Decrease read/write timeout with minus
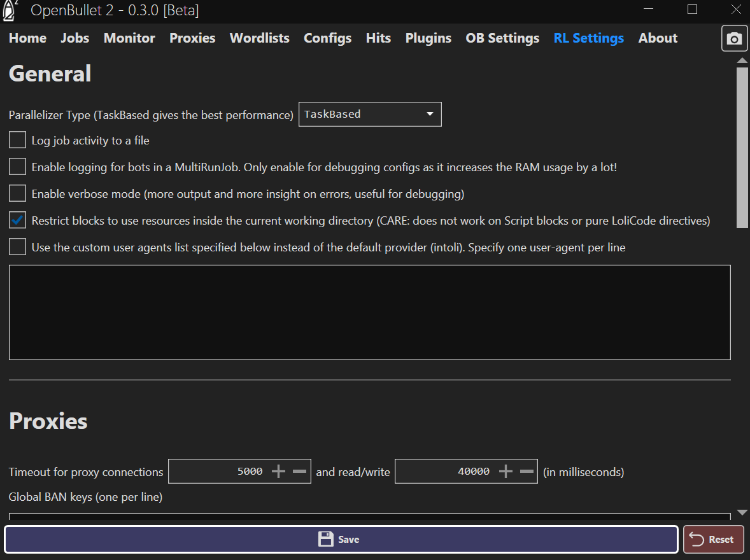 click(x=527, y=472)
